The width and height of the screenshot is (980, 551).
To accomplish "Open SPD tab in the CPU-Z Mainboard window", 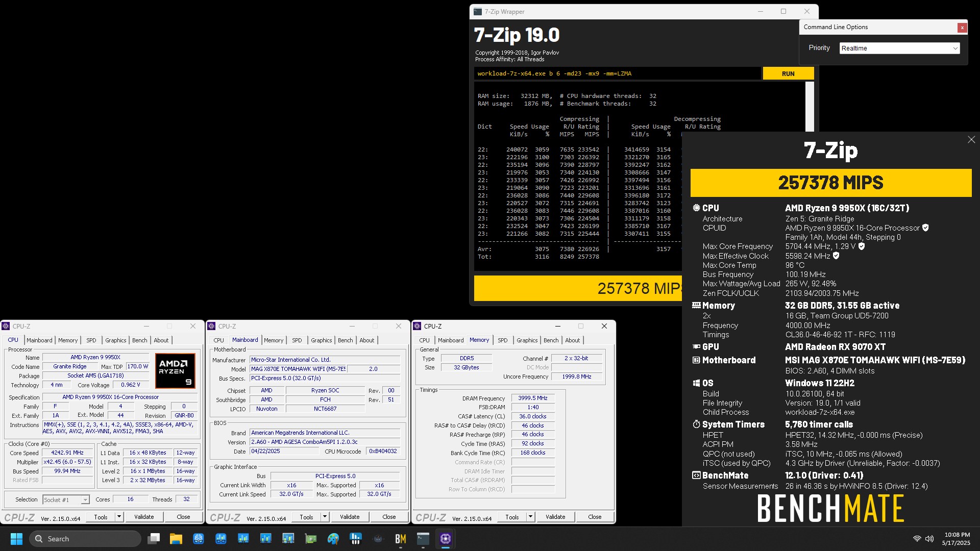I will tap(297, 340).
